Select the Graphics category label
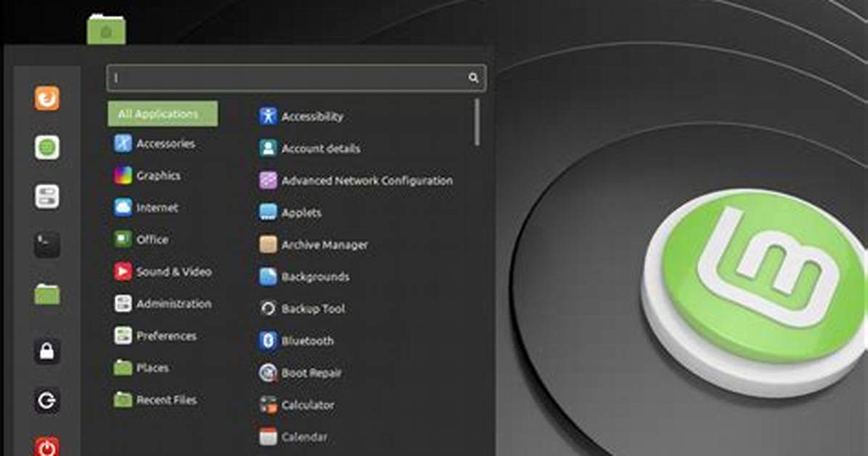868x456 pixels. click(158, 176)
